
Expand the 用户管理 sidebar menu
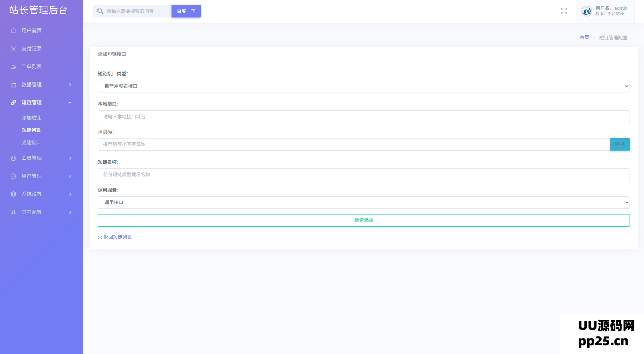pyautogui.click(x=41, y=176)
